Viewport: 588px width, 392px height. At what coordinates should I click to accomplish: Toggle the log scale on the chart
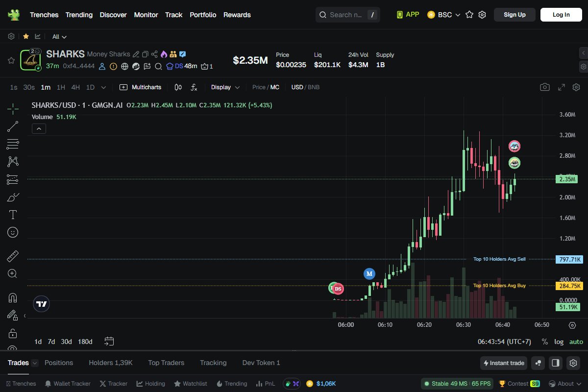559,342
